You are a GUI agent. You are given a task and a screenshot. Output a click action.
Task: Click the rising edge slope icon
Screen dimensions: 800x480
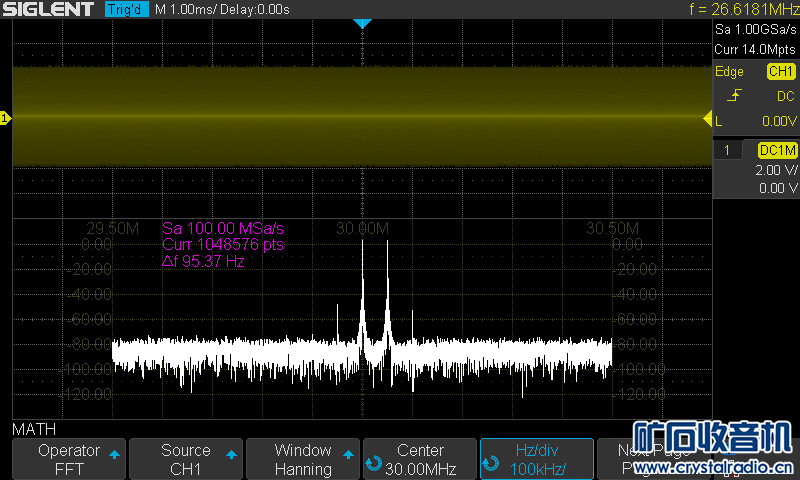(x=734, y=95)
